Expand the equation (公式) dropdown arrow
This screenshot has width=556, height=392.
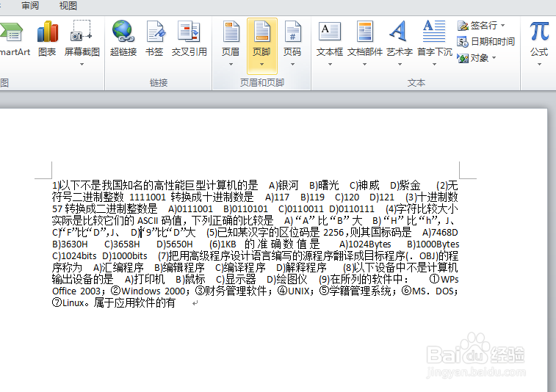coord(539,64)
